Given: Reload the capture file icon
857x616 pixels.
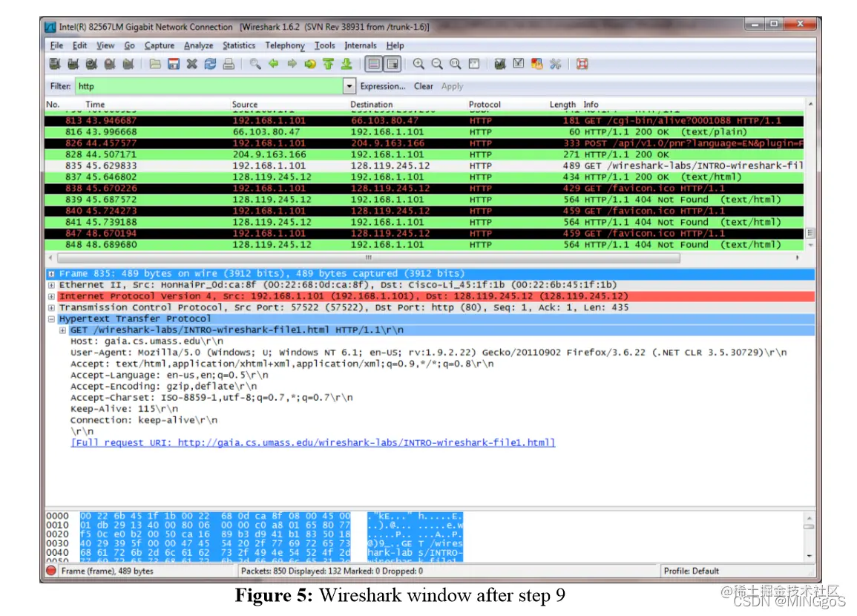Looking at the screenshot, I should (x=211, y=64).
